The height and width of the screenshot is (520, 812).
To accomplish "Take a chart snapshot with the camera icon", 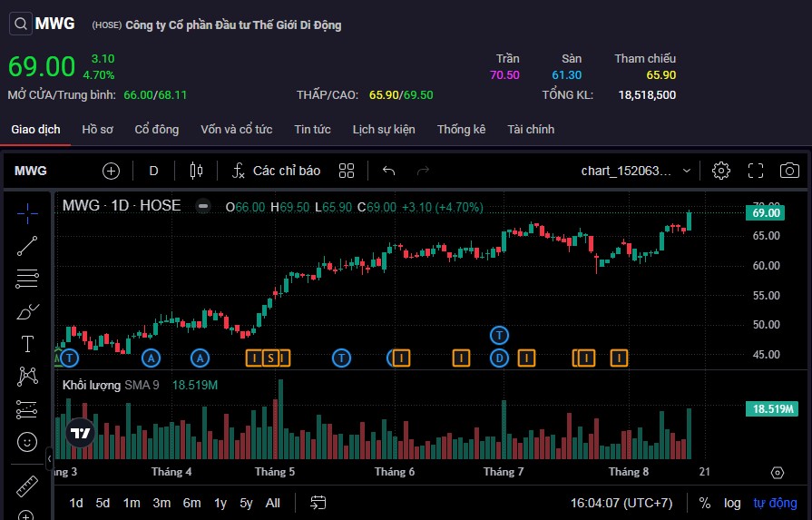I will pos(789,171).
